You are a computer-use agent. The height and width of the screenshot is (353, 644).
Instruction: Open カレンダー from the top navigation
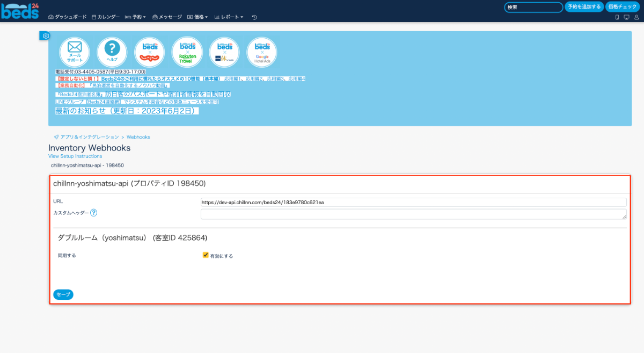click(106, 17)
